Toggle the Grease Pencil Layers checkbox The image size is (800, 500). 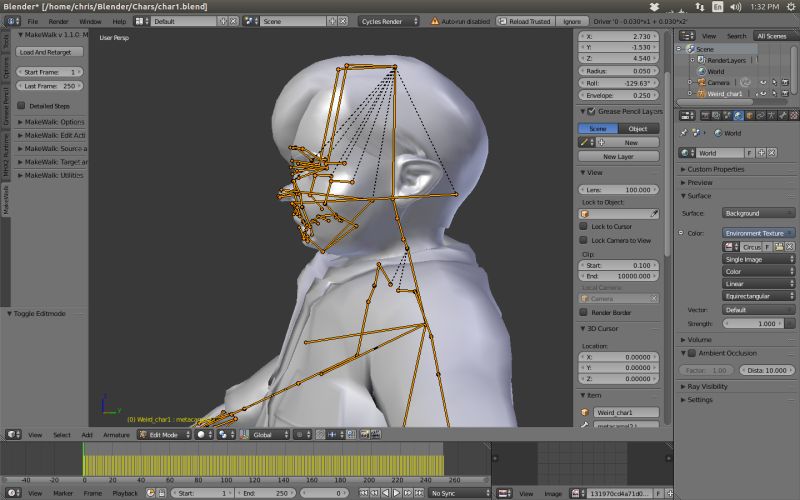[x=591, y=111]
